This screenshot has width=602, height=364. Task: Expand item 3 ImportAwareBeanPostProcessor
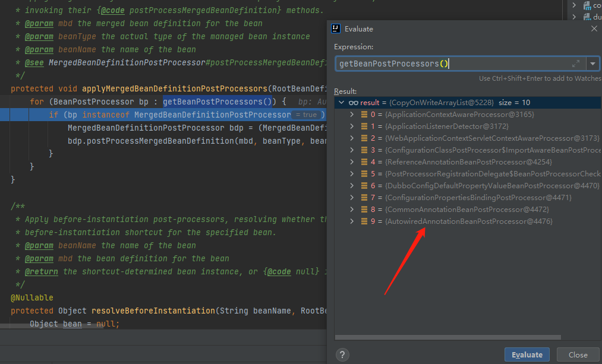click(x=352, y=150)
